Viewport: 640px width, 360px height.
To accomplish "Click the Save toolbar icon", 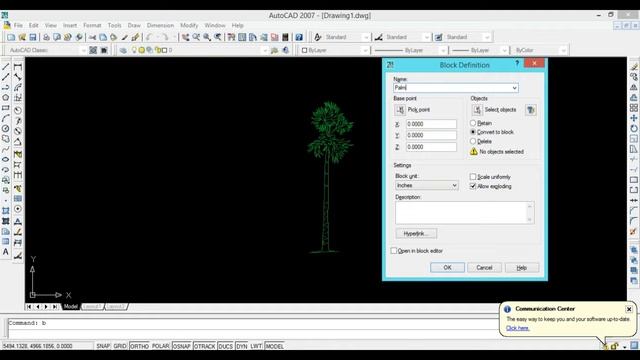I will point(33,37).
